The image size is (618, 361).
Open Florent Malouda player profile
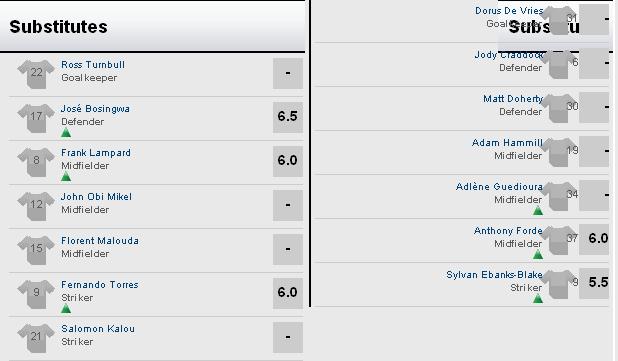click(100, 241)
